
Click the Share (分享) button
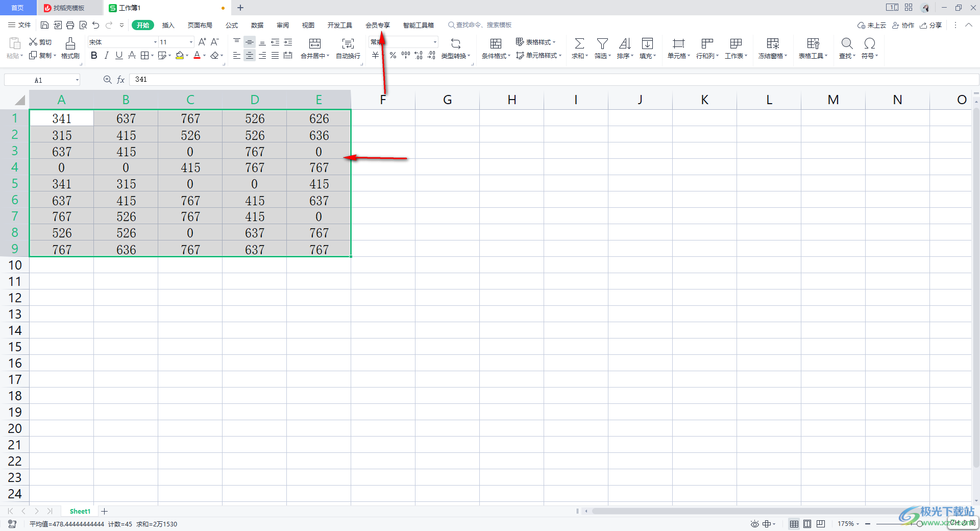pyautogui.click(x=930, y=25)
